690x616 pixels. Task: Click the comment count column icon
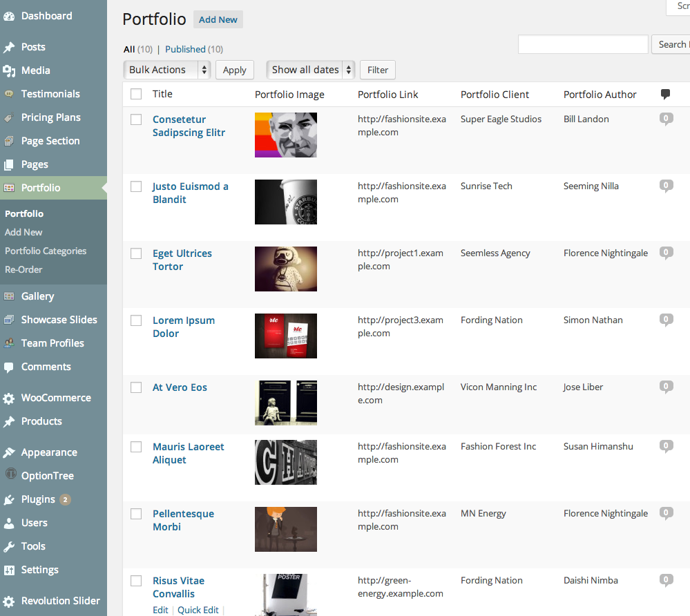pos(665,94)
